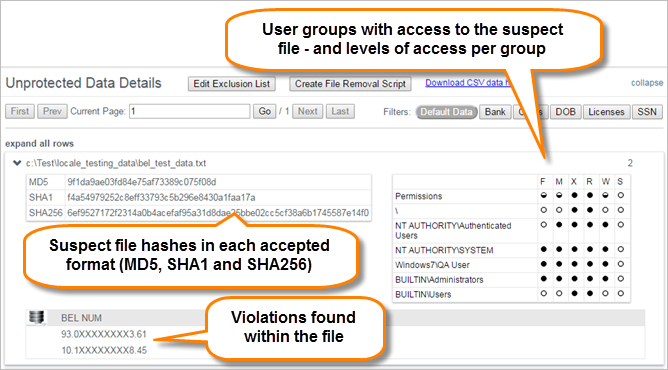Click the F column header in permissions
The height and width of the screenshot is (370, 668).
pos(543,182)
